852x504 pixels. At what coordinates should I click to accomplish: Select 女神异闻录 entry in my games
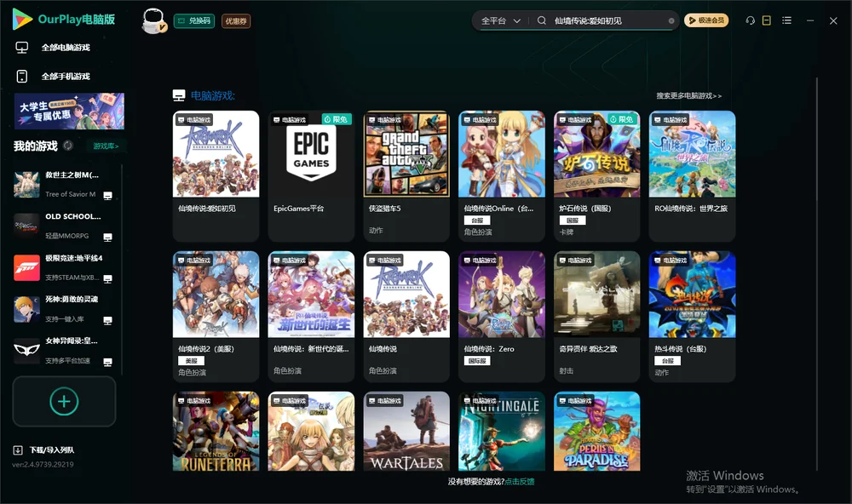click(66, 351)
